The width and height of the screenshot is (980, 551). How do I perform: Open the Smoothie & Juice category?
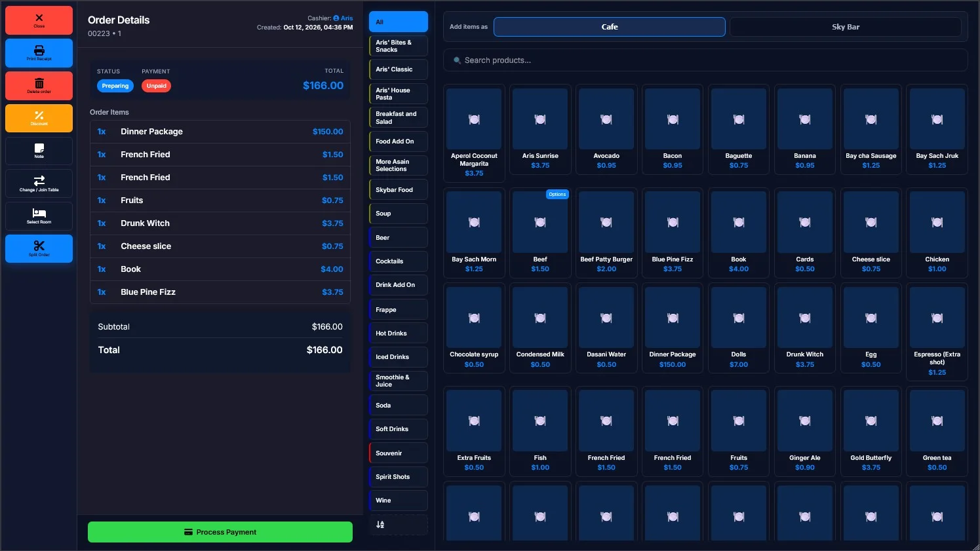(399, 381)
